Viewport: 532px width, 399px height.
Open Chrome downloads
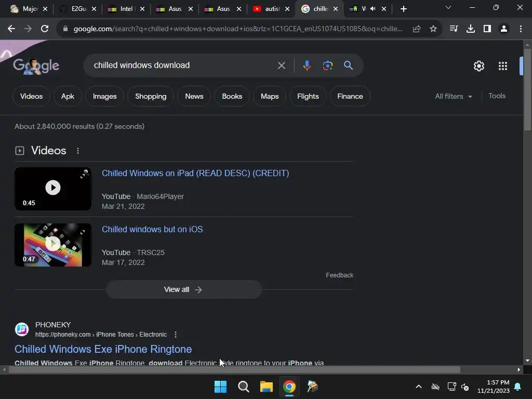(x=471, y=29)
